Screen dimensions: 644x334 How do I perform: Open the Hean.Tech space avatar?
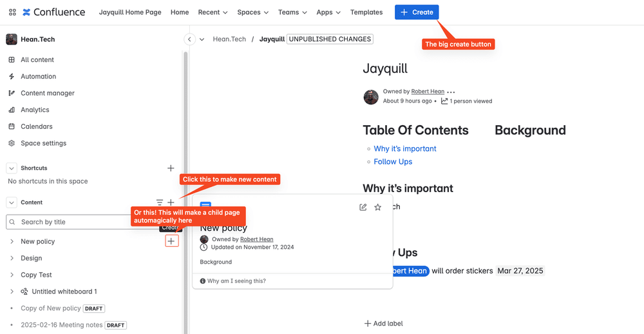coord(12,39)
